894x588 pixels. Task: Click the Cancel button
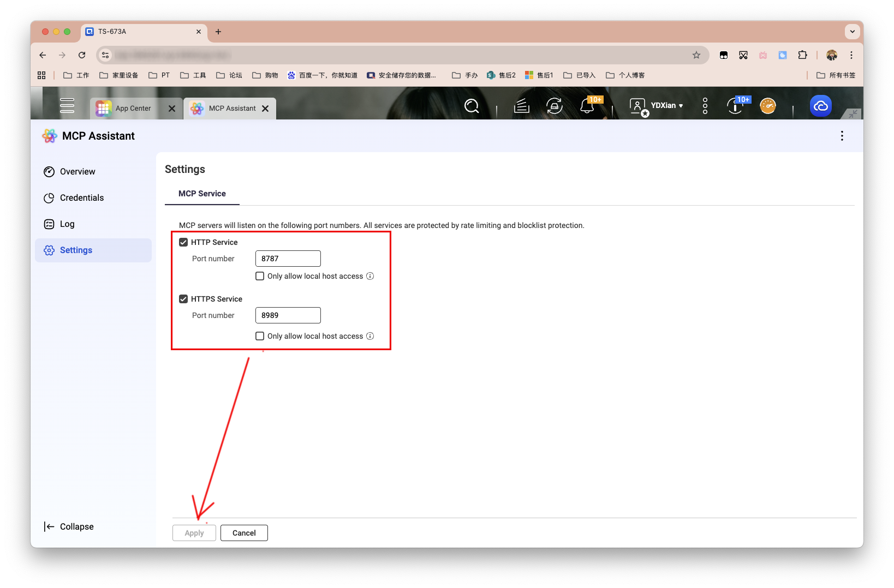(244, 533)
